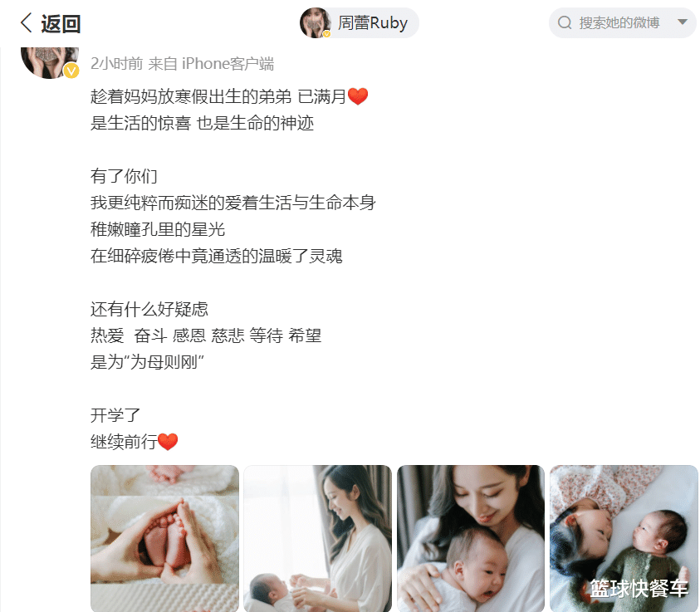
Task: Click the red heart after 已满月
Action: 358,96
